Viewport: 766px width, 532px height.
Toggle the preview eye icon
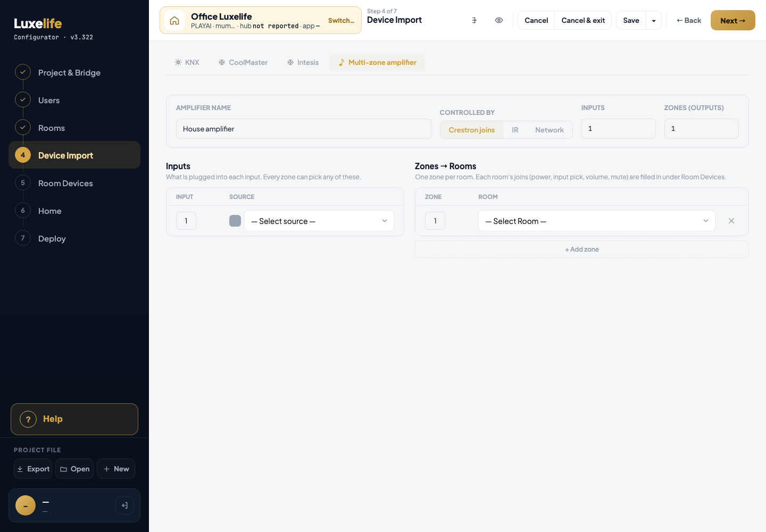coord(499,20)
